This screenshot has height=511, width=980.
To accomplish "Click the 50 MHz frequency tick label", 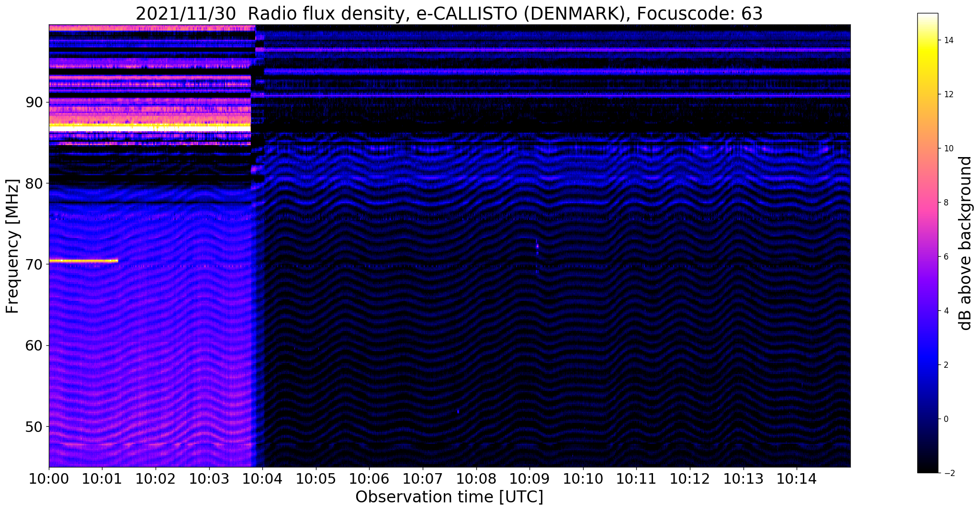I will pyautogui.click(x=34, y=426).
